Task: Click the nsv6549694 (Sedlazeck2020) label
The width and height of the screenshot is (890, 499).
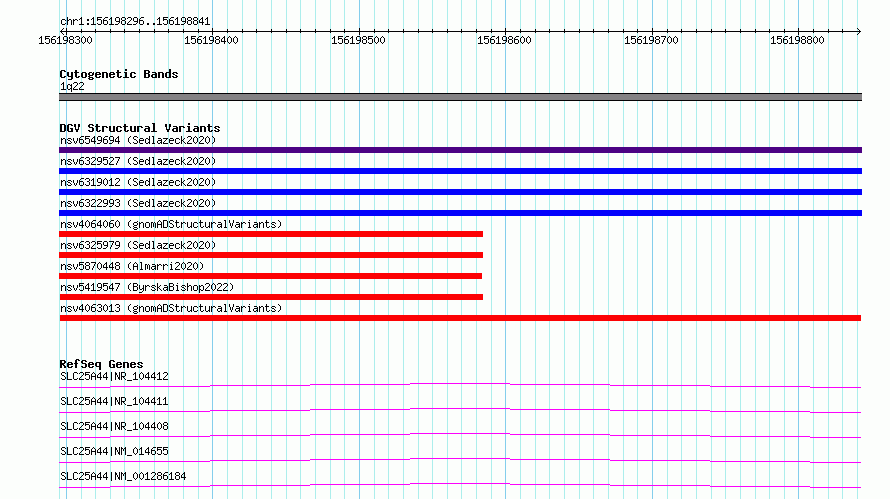Action: coord(138,140)
